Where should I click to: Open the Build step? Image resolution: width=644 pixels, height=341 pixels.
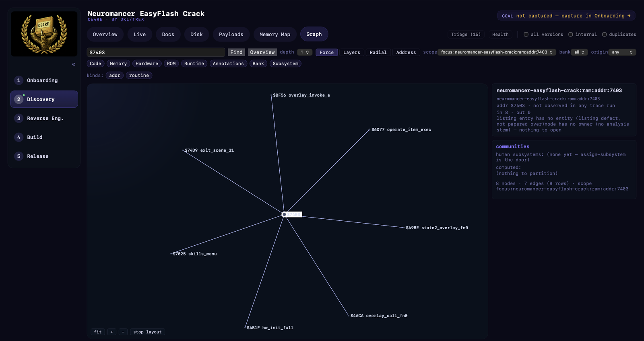pos(44,137)
